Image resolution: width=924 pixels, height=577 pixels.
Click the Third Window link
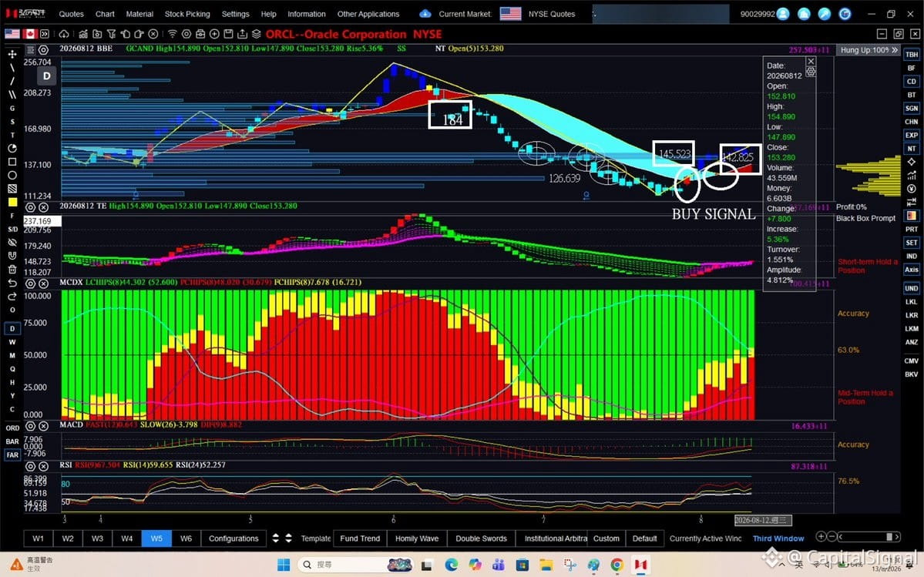coord(778,538)
